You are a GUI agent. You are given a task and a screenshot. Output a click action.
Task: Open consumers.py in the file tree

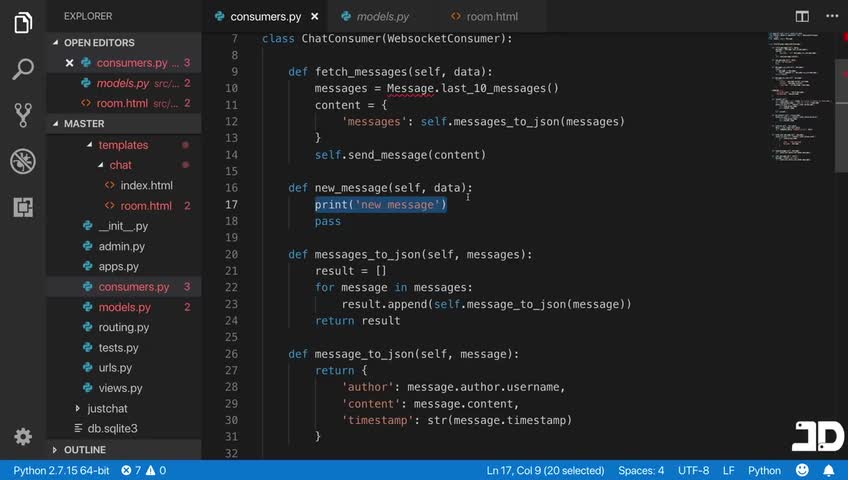coord(123,286)
